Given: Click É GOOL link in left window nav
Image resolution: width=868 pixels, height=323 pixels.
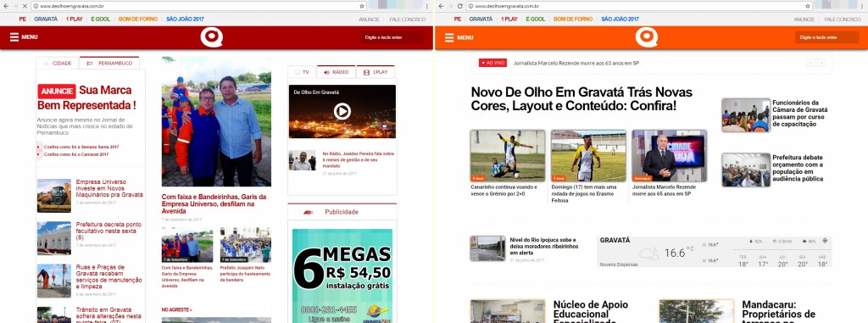Looking at the screenshot, I should pyautogui.click(x=100, y=19).
